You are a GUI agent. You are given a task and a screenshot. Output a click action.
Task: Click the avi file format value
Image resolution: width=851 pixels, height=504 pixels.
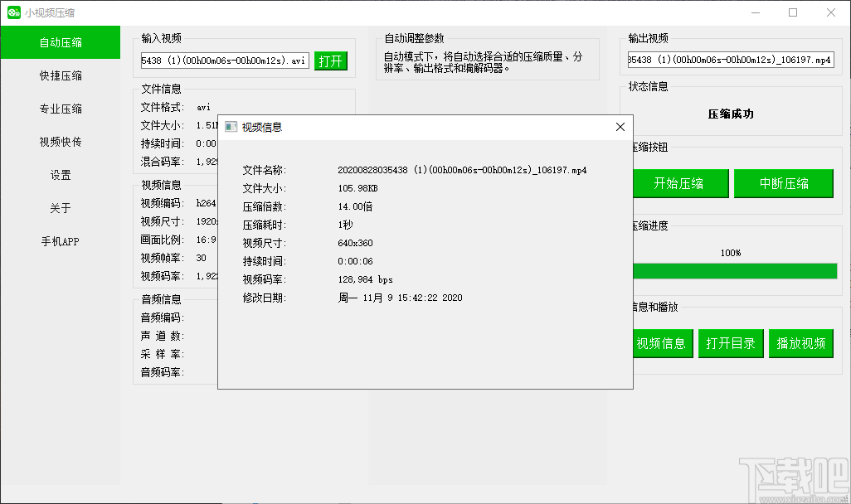203,108
